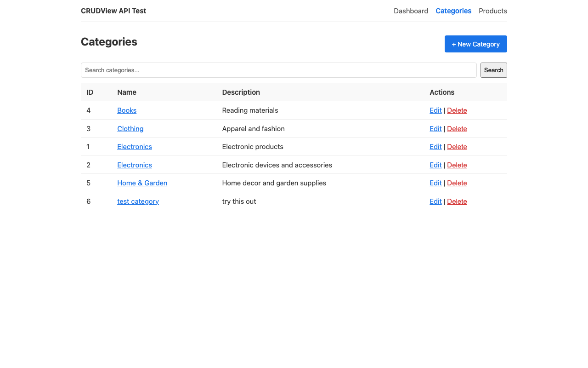Edit the Home & Garden category

coord(435,183)
